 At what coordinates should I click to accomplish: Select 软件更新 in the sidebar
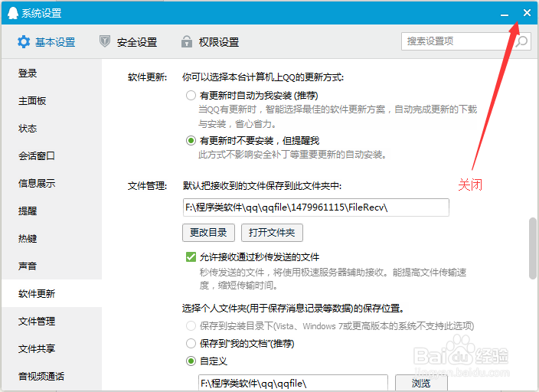(x=51, y=293)
